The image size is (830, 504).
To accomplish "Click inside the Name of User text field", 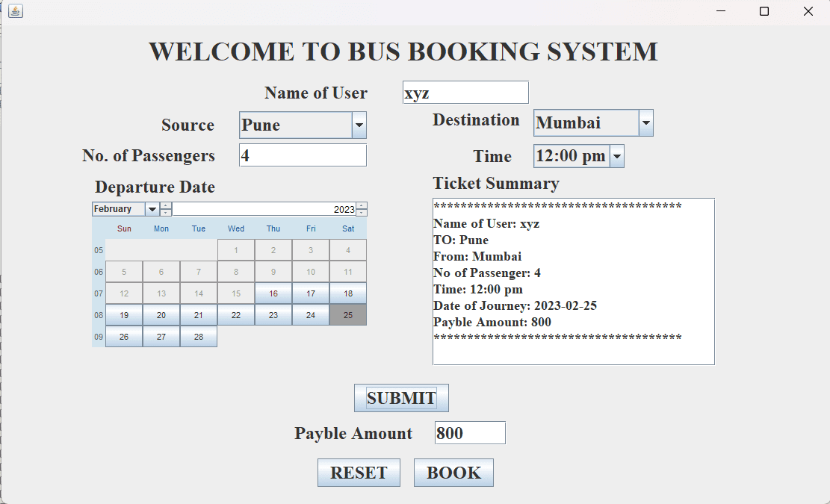I will [465, 92].
